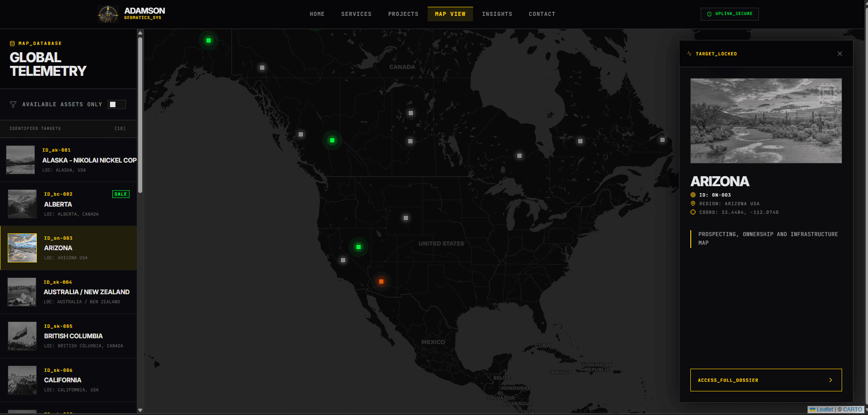Viewport: 868px width, 415px height.
Task: Open the INSIGHTS nav item
Action: pyautogui.click(x=497, y=14)
